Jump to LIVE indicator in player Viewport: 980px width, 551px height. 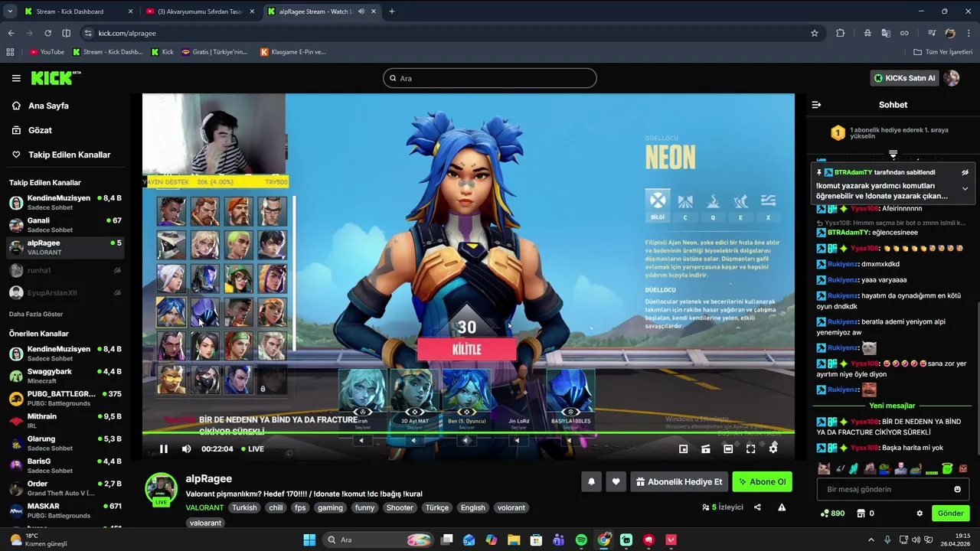click(253, 449)
